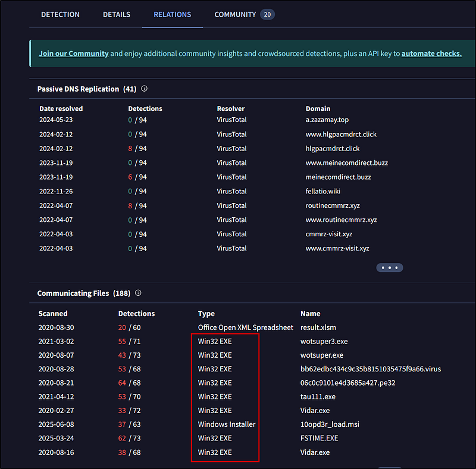Open domain hlgpacmdrct.click without www
This screenshot has height=469, width=476.
pyautogui.click(x=333, y=148)
